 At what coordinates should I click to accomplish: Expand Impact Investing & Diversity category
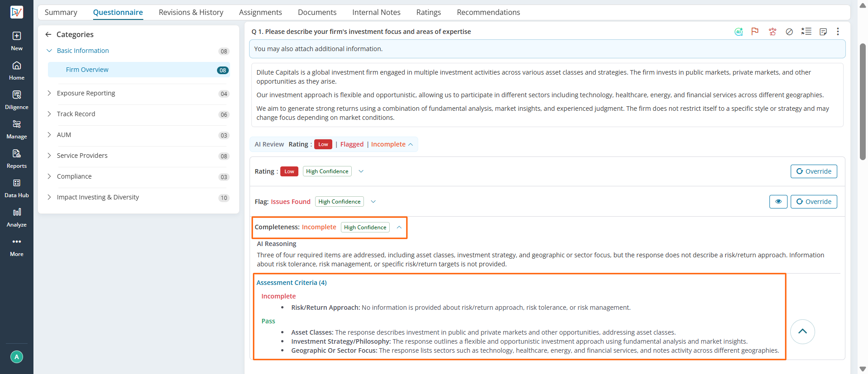pos(49,197)
